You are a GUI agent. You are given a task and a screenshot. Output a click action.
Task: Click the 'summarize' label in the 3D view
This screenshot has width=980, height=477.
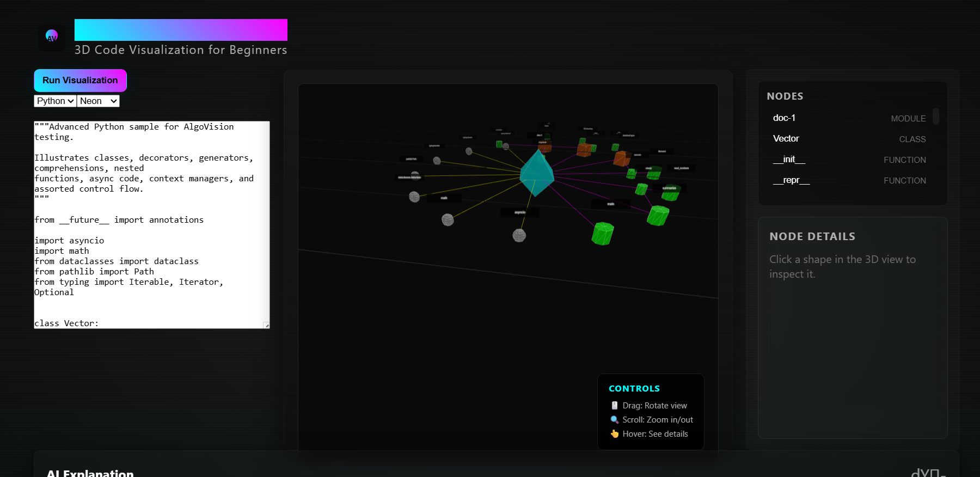[669, 188]
